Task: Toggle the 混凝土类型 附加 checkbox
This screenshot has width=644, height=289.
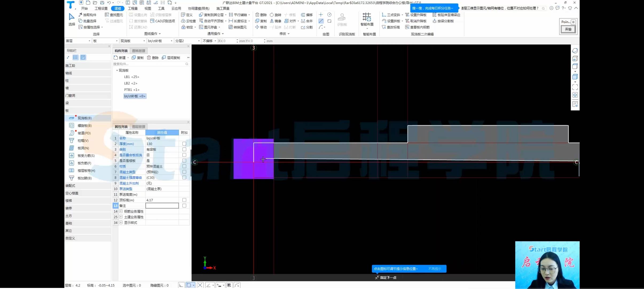Action: pos(184,172)
